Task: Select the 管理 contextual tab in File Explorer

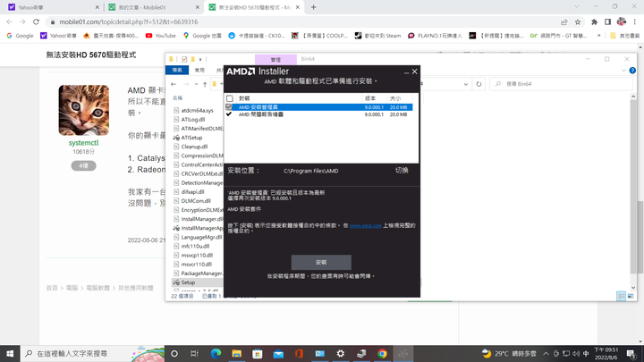Action: 275,60
